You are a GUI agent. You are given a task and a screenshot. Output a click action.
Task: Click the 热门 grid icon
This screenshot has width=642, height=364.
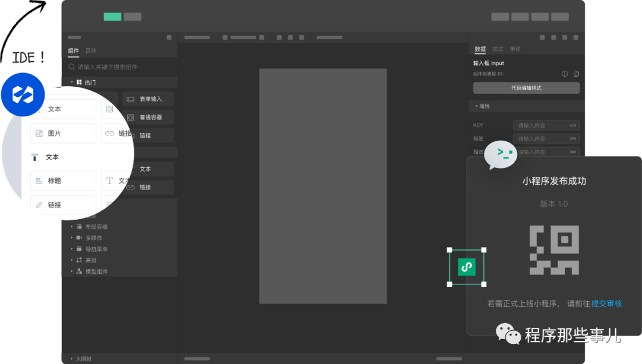point(79,82)
